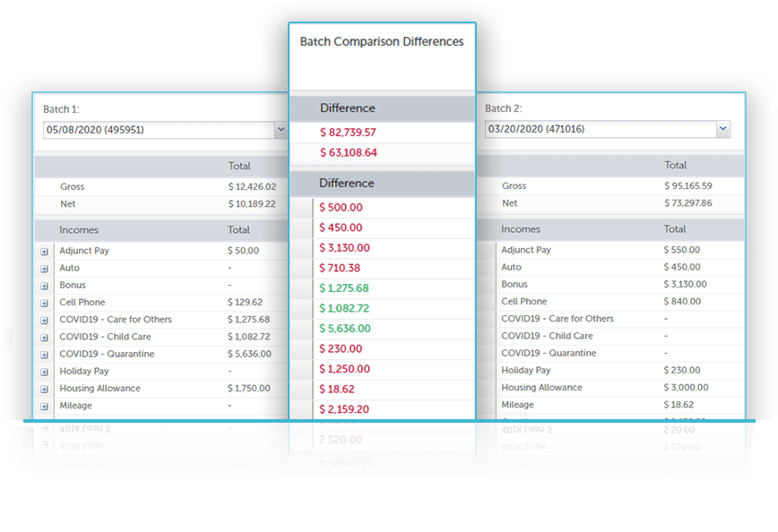The height and width of the screenshot is (532, 778).
Task: Click Batch 1 Housing Allowance $ 1,750.00
Action: coord(249,388)
